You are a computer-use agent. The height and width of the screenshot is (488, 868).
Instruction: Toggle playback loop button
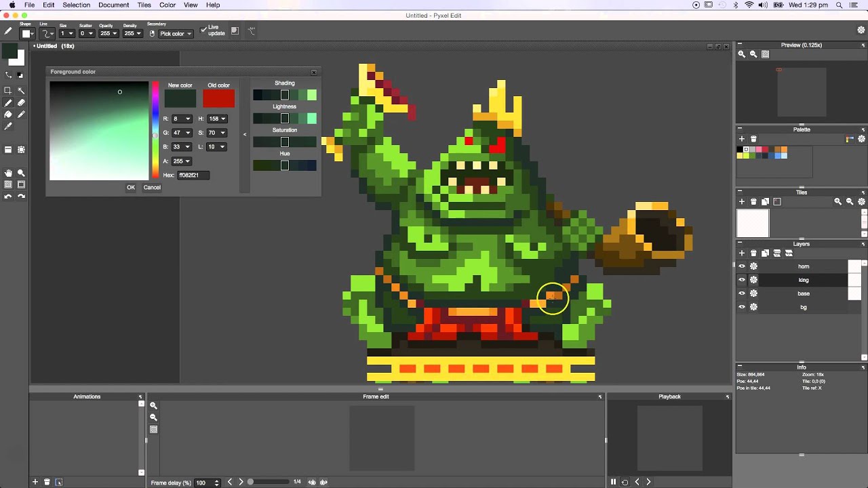coord(625,482)
